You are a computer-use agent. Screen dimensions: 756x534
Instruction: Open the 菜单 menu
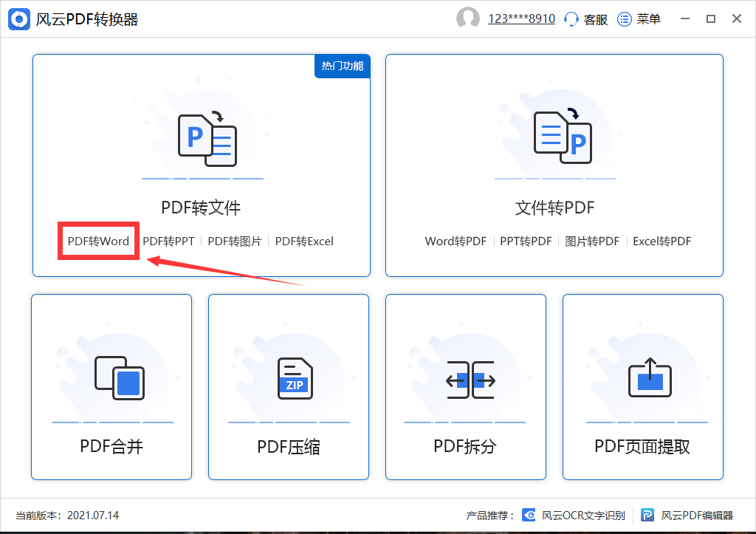pos(648,19)
